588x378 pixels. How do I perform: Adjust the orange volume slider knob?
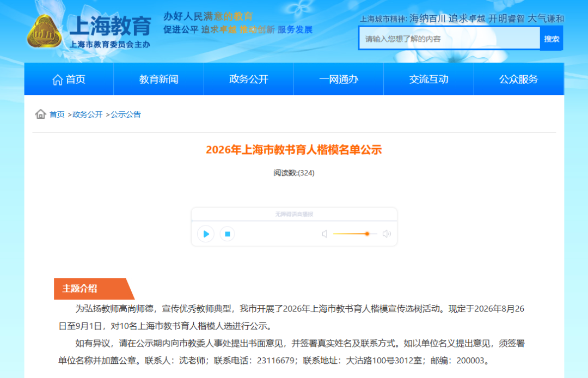point(367,234)
